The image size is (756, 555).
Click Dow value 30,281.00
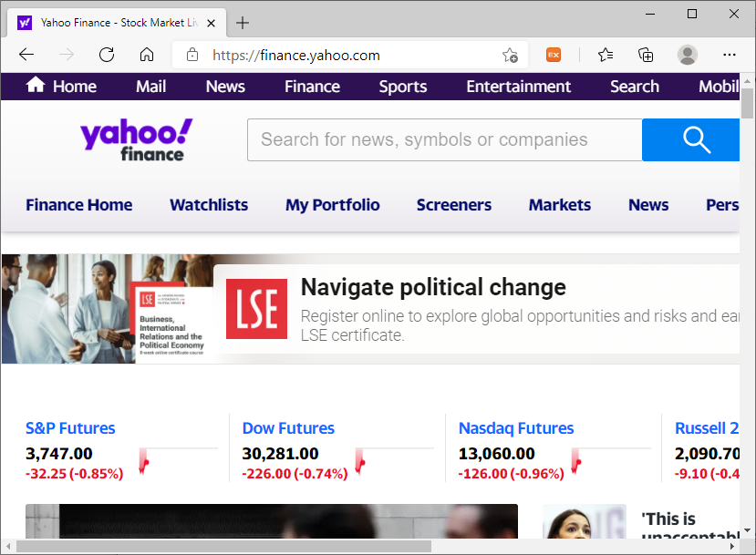click(280, 453)
